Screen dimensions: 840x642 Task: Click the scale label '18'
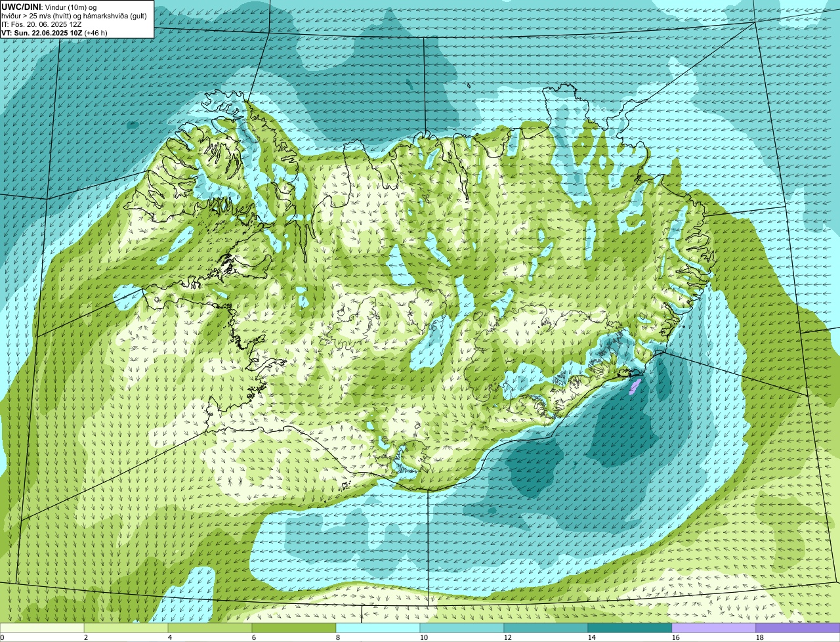(760, 637)
